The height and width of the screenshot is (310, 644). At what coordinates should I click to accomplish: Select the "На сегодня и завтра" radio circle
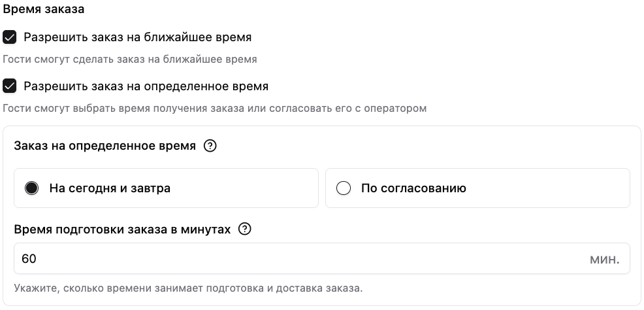[x=31, y=188]
